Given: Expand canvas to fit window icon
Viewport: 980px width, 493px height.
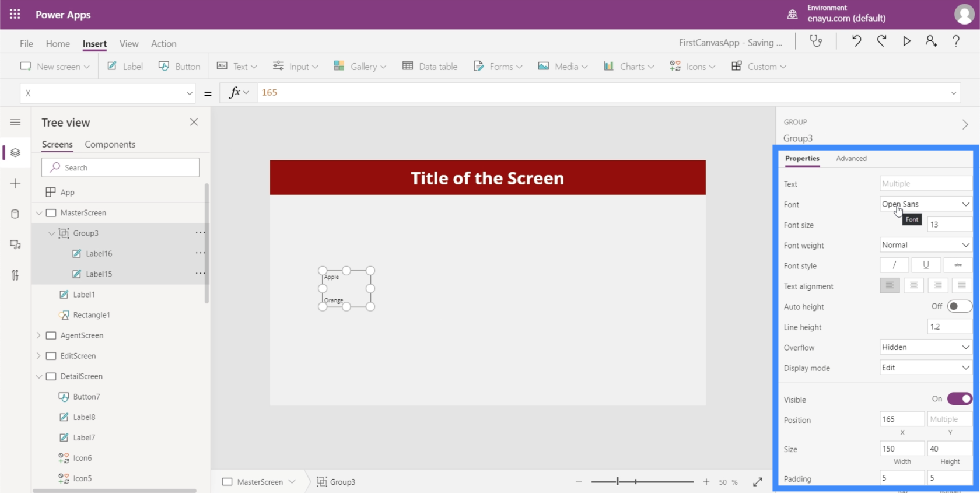Looking at the screenshot, I should click(x=758, y=482).
